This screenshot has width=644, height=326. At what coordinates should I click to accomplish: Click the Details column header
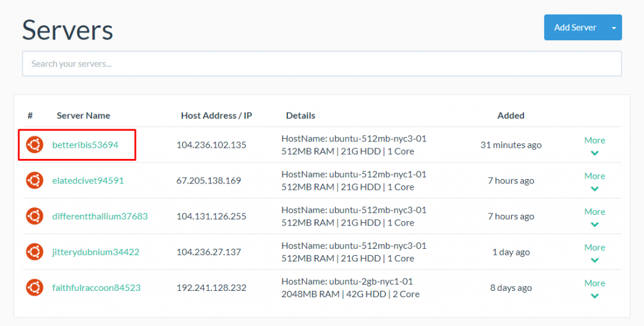(x=301, y=116)
